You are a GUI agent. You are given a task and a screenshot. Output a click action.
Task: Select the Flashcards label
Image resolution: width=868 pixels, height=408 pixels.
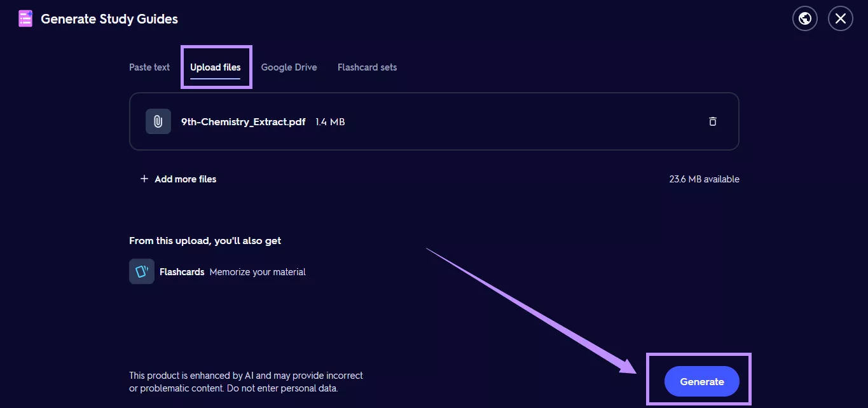[182, 272]
